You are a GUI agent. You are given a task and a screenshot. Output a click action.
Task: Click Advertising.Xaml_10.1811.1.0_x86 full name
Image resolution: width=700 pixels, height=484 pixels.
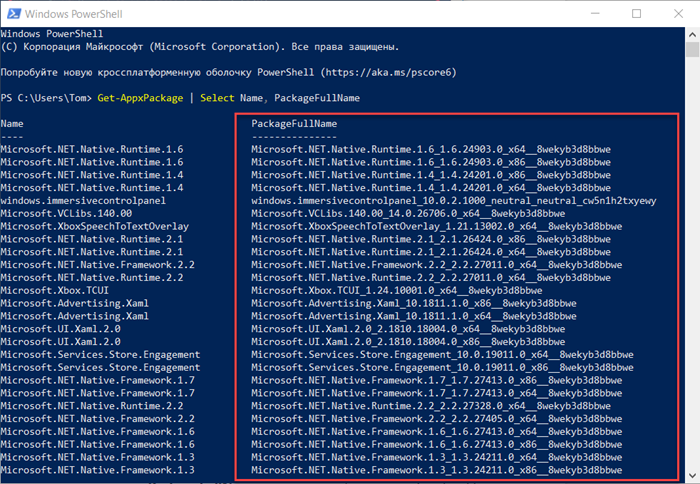point(414,303)
